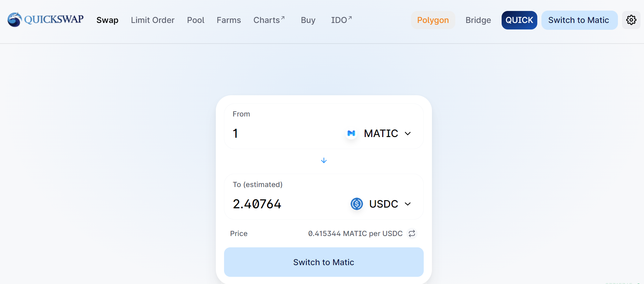
Task: Expand the MATIC token dropdown chevron
Action: (408, 134)
